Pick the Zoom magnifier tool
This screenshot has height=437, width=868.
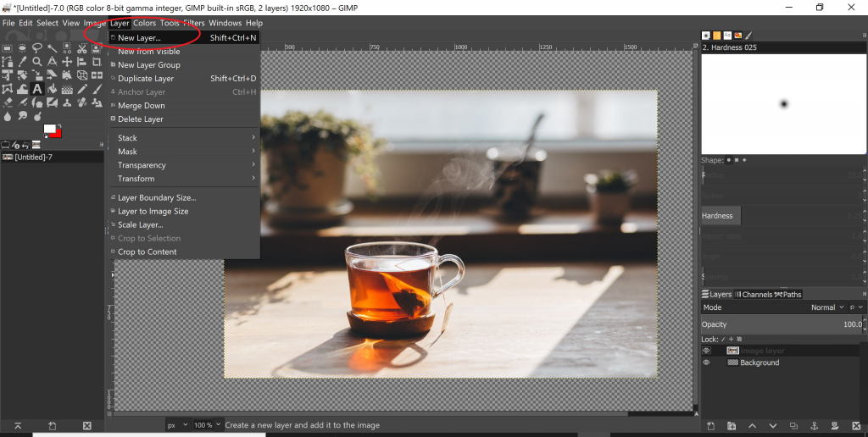[x=37, y=62]
